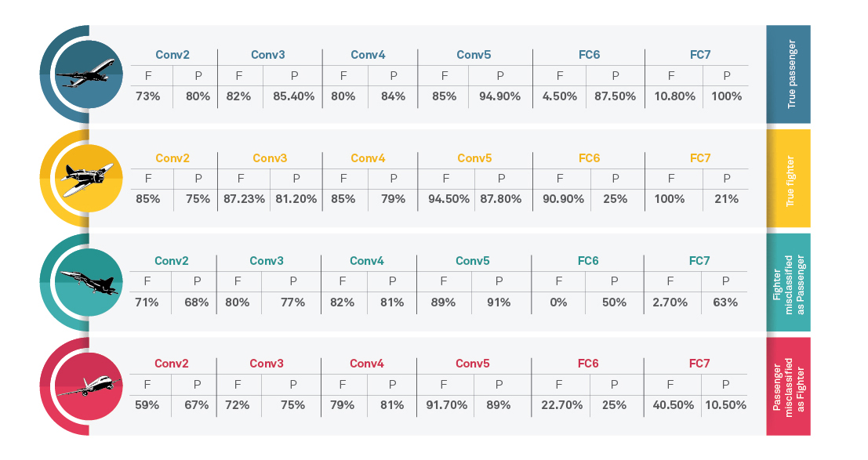Click the 0% cell under teal FC6
This screenshot has height=460, width=868.
coord(559,302)
